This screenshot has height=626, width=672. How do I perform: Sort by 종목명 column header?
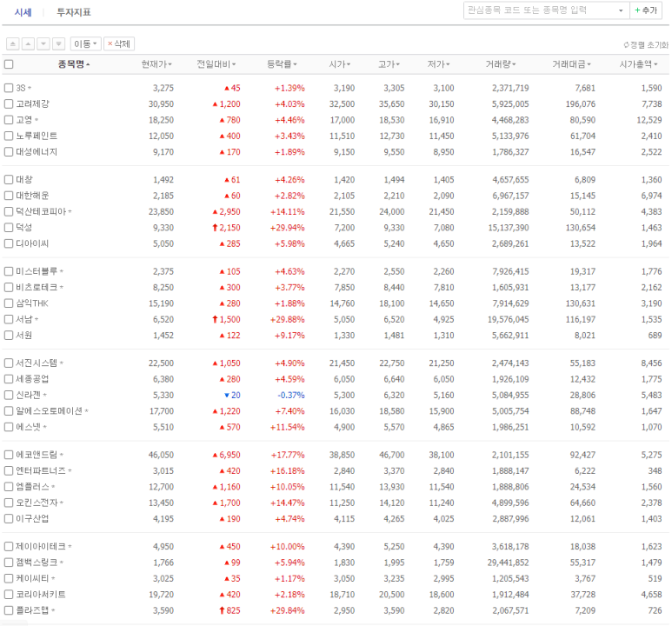[74, 64]
